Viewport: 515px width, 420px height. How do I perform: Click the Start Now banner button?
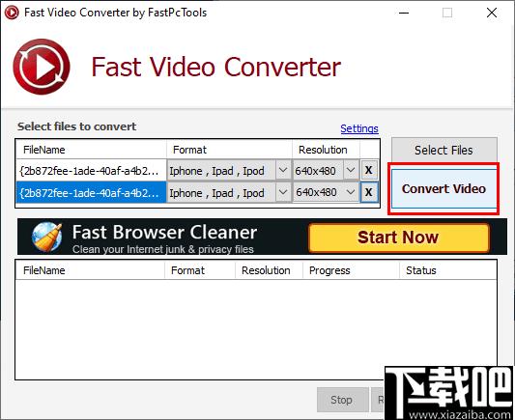coord(399,238)
